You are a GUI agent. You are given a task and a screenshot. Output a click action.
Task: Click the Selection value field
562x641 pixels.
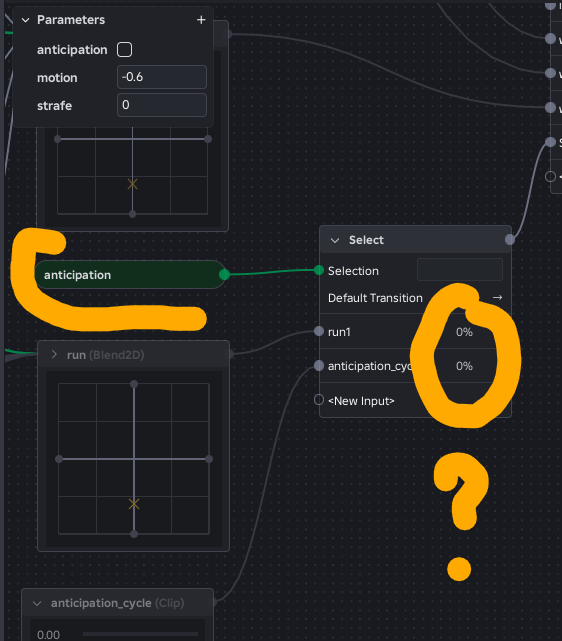[x=460, y=270]
